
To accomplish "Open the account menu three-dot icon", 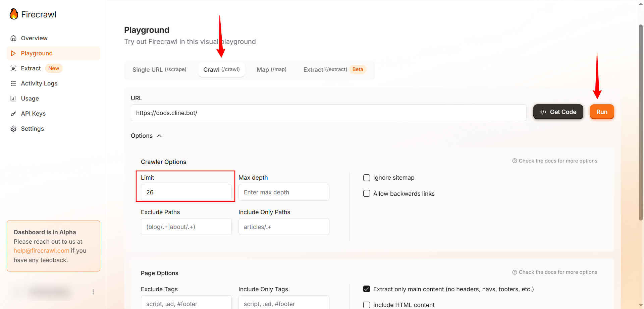I will click(x=93, y=292).
